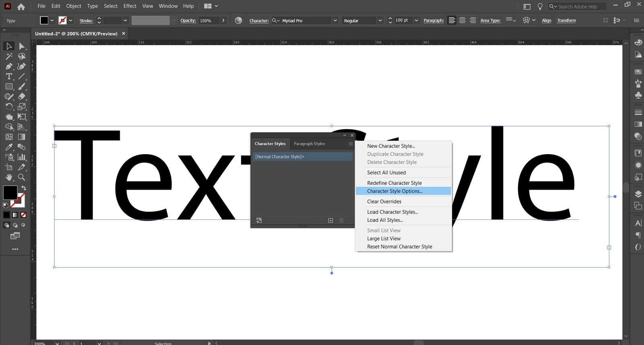Open the font size dropdown arrow

pyautogui.click(x=416, y=21)
